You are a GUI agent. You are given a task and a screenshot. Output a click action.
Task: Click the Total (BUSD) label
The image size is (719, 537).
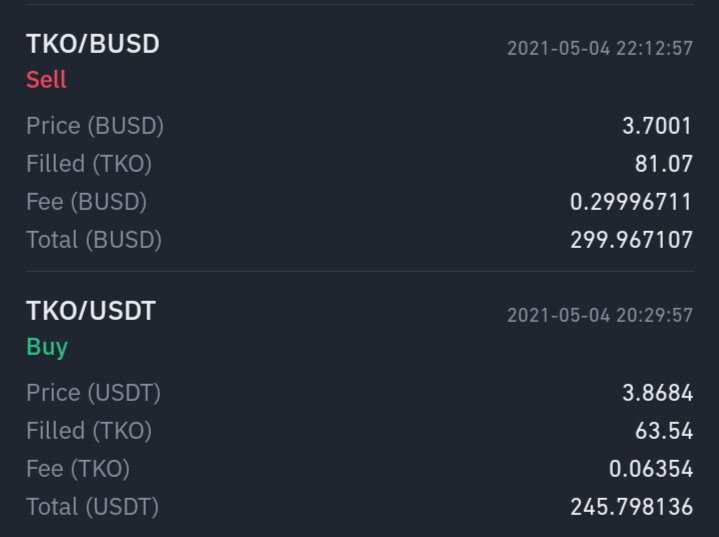coord(94,240)
